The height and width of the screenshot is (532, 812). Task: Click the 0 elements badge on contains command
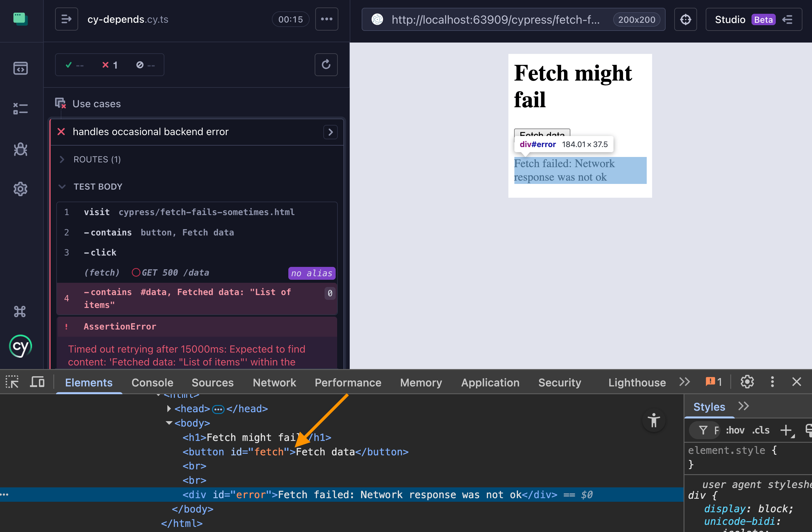[x=330, y=293]
